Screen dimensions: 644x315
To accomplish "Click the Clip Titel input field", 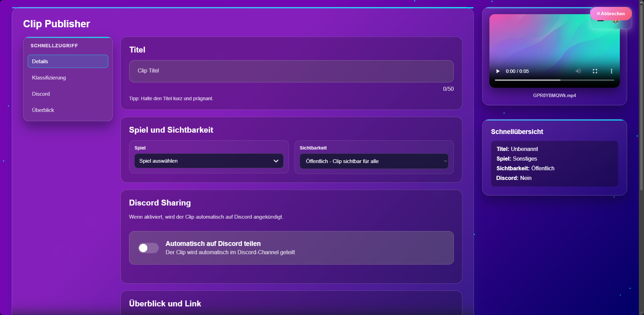I will pos(291,71).
